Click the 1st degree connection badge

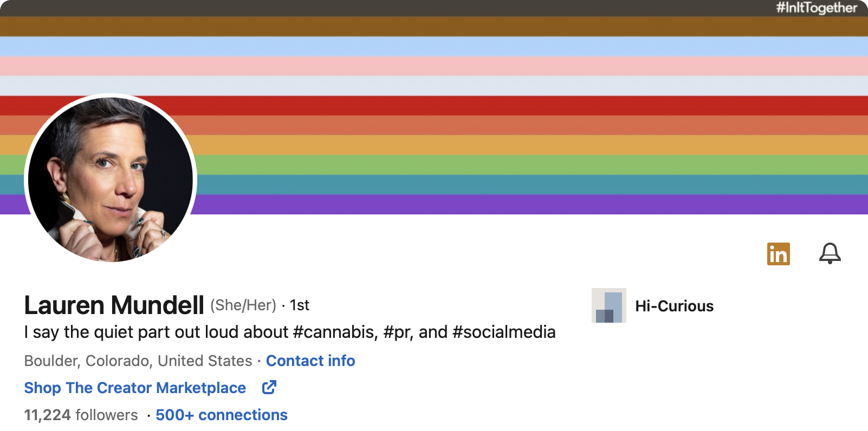coord(300,305)
